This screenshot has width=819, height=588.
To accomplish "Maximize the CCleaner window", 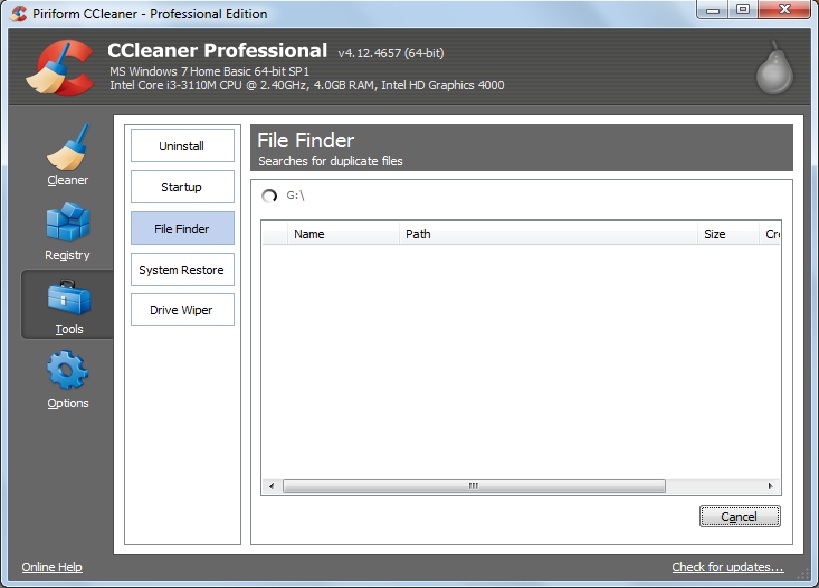I will tap(743, 9).
